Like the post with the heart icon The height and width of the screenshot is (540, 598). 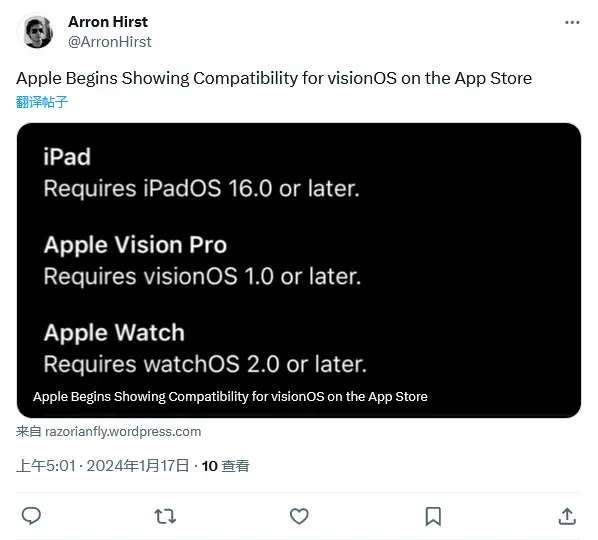(299, 516)
